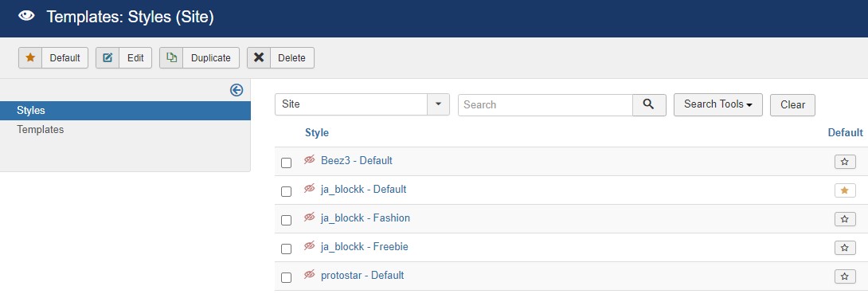Click preview eye icon for Beez3 - Default

coord(310,160)
